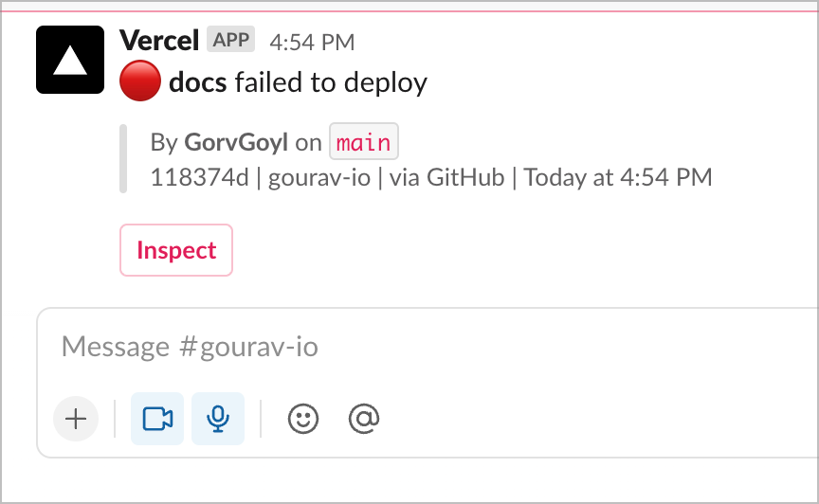Click the APP badge beside Vercel
The width and height of the screenshot is (819, 504).
231,39
